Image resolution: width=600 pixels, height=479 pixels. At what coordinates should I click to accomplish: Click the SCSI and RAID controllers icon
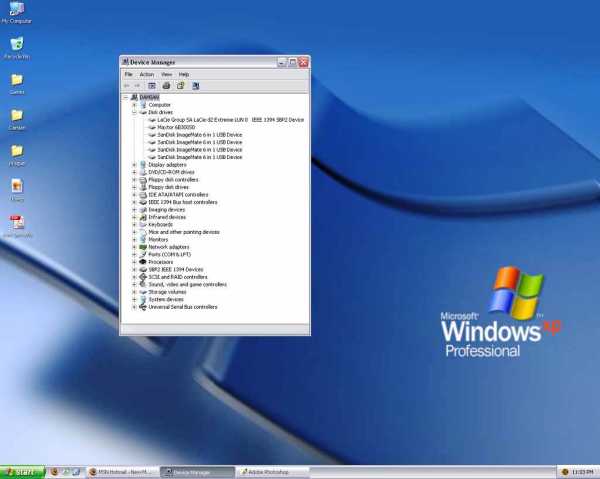[x=143, y=277]
